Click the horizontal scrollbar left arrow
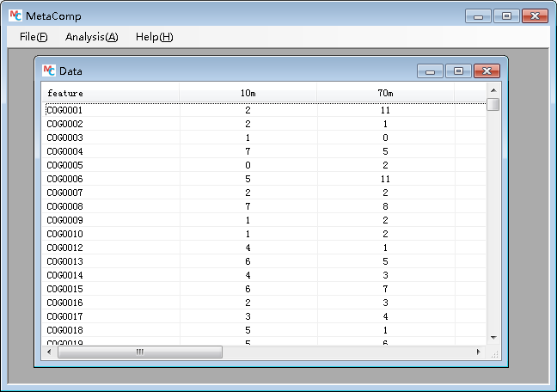Screen dimensions: 557x392 tap(49, 352)
